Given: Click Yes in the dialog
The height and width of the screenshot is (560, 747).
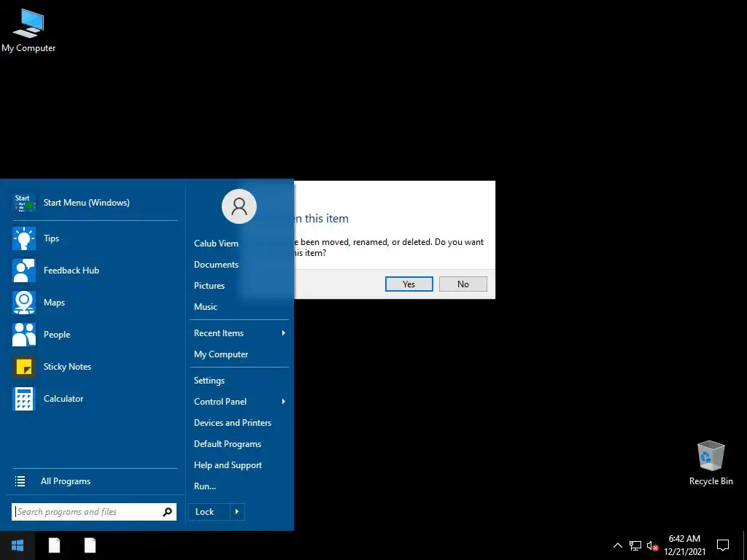Looking at the screenshot, I should click(409, 284).
